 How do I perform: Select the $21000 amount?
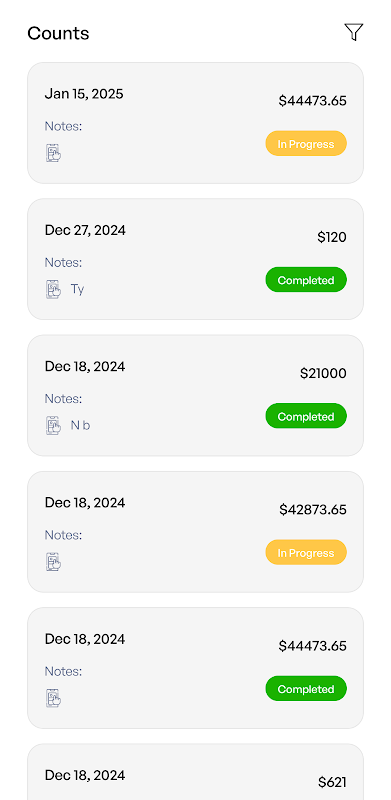323,373
